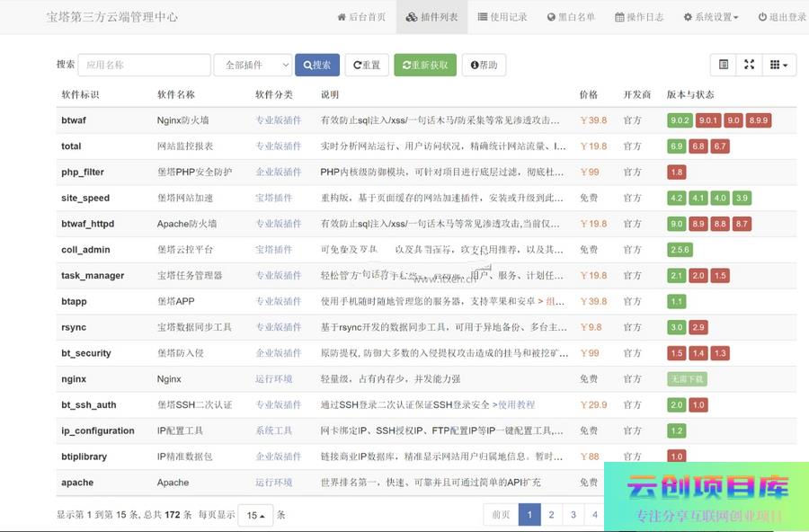Go to 后台首页 home menu
The height and width of the screenshot is (532, 809).
pyautogui.click(x=361, y=17)
